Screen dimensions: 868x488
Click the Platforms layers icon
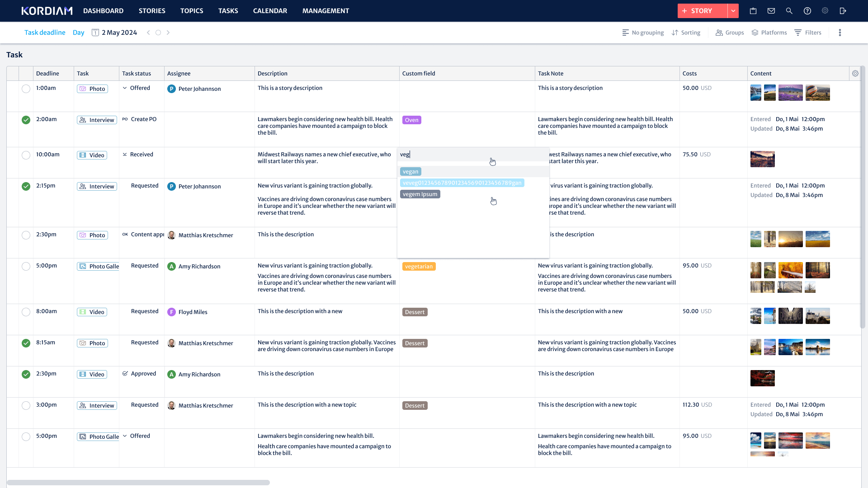pos(755,33)
